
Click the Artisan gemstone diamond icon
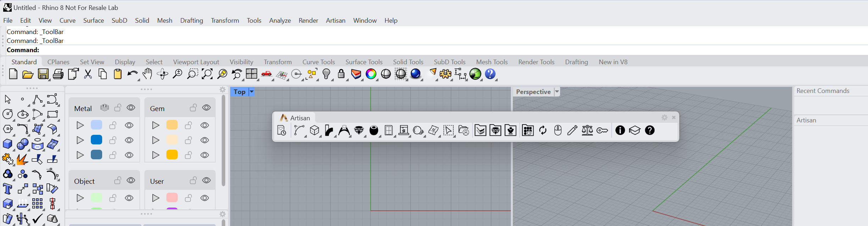point(359,131)
